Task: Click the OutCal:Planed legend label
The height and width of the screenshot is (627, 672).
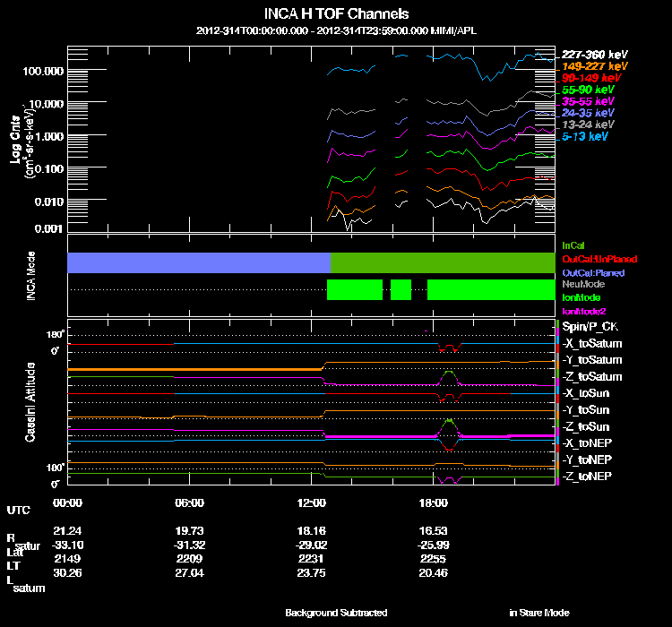Action: [x=593, y=273]
